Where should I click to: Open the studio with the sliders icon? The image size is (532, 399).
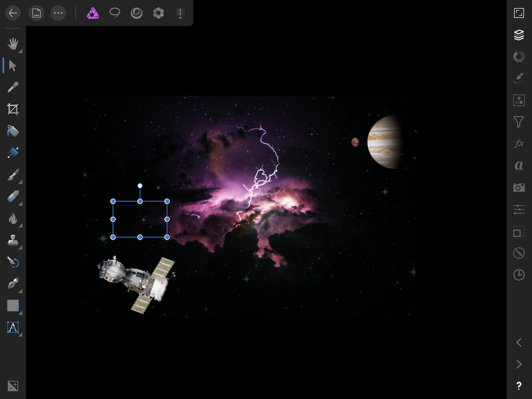pyautogui.click(x=519, y=209)
